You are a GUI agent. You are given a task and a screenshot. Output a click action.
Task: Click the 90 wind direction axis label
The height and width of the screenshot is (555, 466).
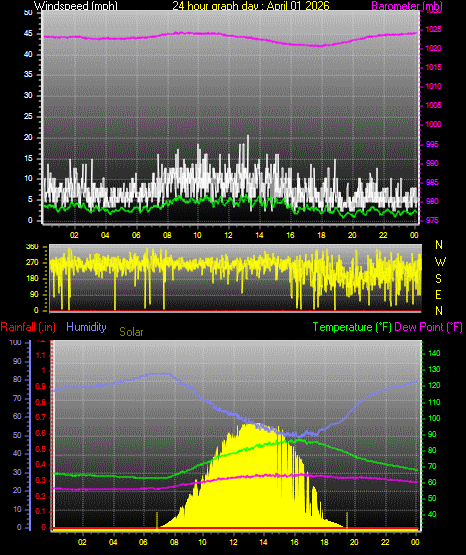[34, 294]
